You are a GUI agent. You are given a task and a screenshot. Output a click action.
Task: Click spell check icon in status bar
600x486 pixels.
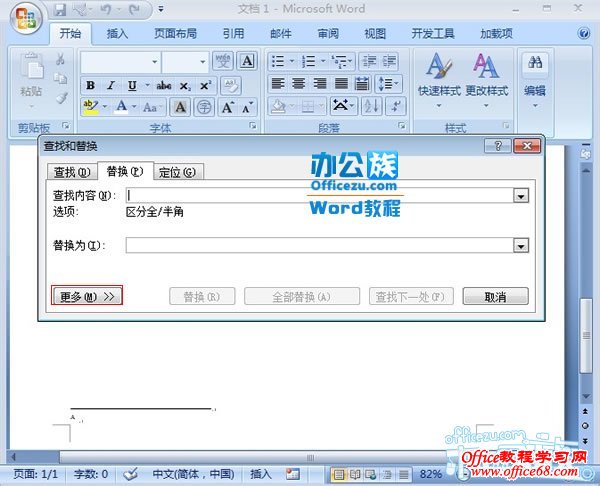(x=130, y=475)
